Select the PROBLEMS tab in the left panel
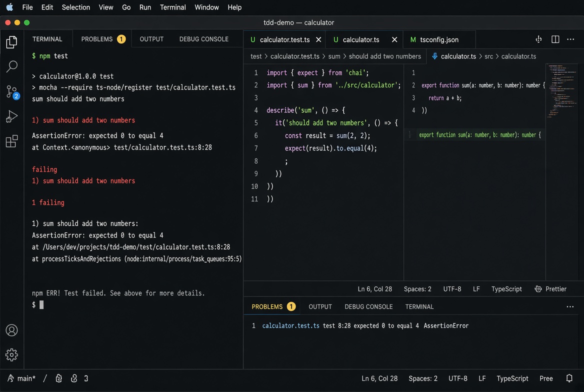584x392 pixels. click(x=103, y=39)
